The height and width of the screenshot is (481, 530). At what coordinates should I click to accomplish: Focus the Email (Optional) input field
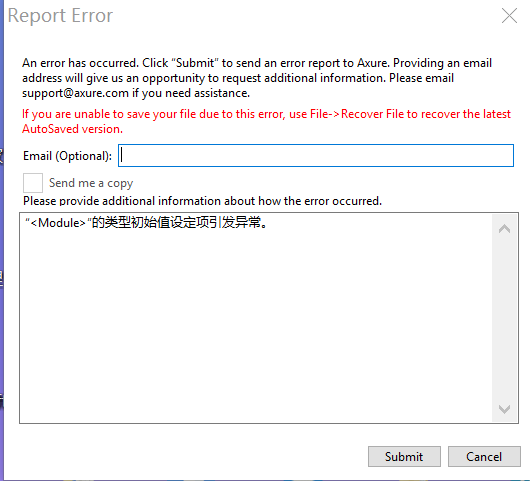tap(316, 155)
